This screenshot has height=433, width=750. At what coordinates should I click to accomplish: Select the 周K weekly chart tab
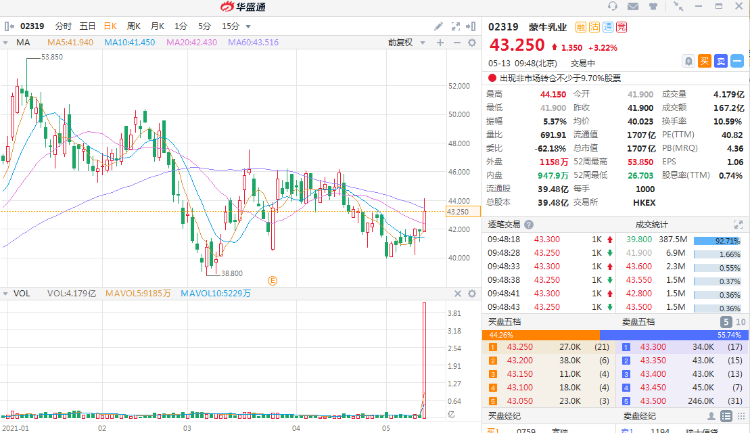point(133,26)
